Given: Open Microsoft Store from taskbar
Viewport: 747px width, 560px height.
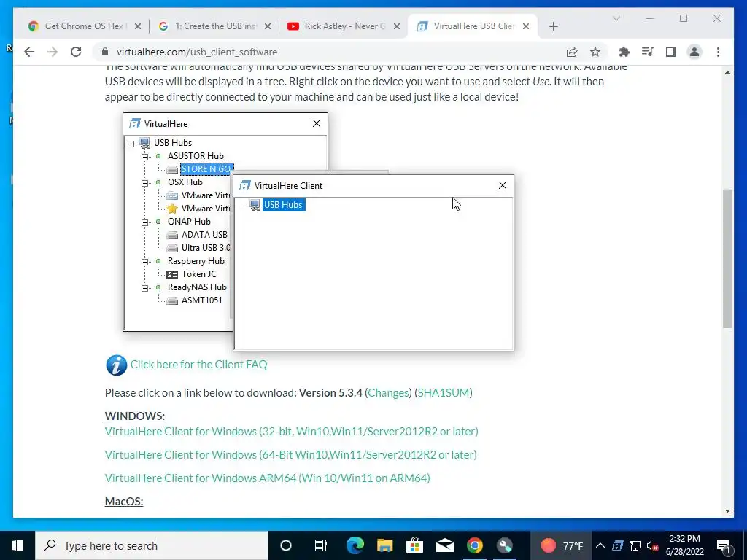Looking at the screenshot, I should click(414, 545).
